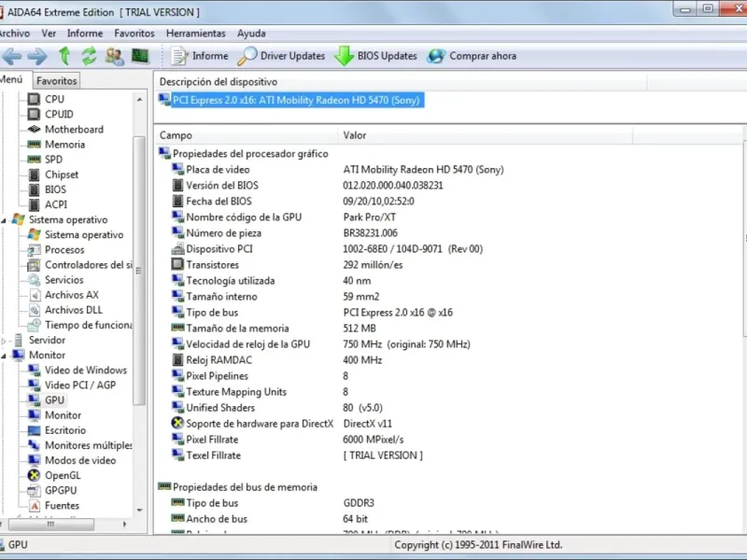Switch to the Menú tab
Image resolution: width=747 pixels, height=560 pixels.
(13, 79)
